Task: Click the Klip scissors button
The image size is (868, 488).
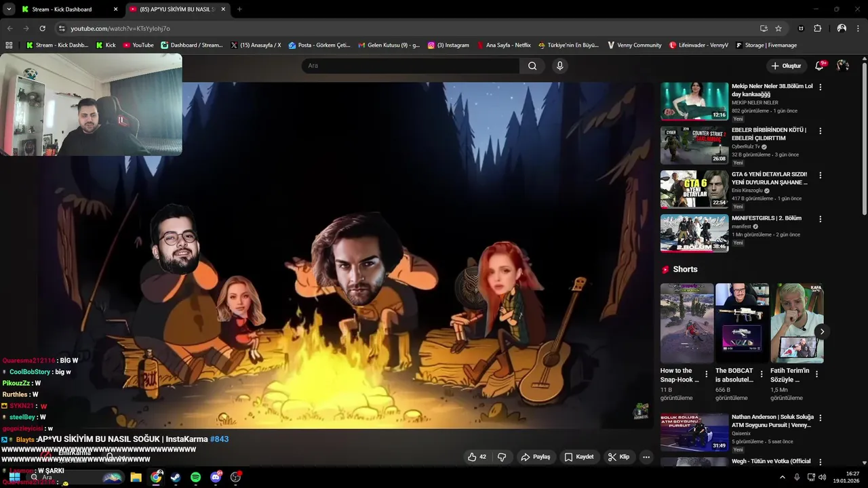Action: coord(618,457)
